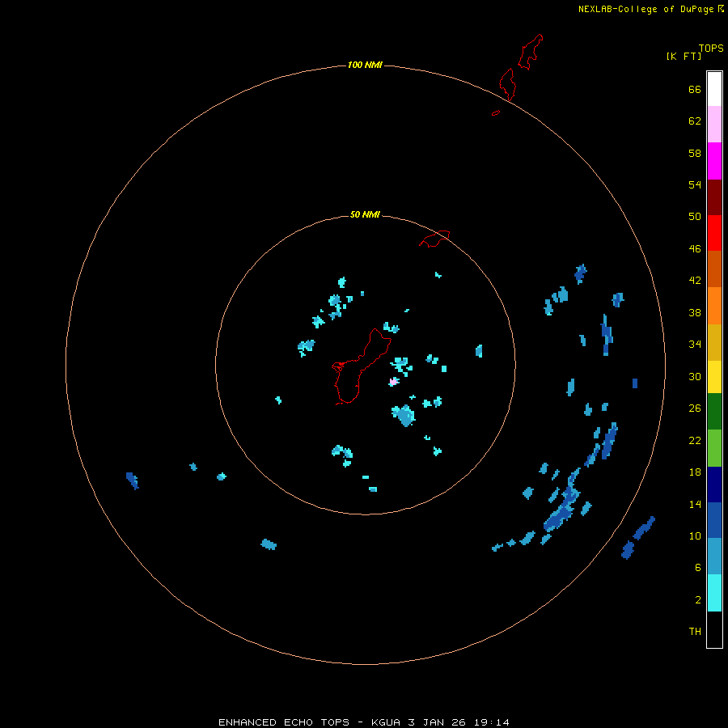Click the navy blue legend swatch
The width and height of the screenshot is (728, 728).
[714, 485]
